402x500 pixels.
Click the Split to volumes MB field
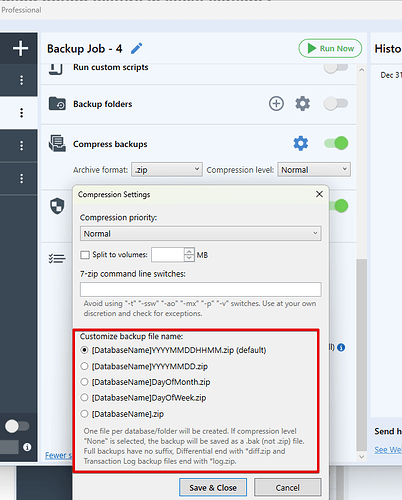(168, 255)
